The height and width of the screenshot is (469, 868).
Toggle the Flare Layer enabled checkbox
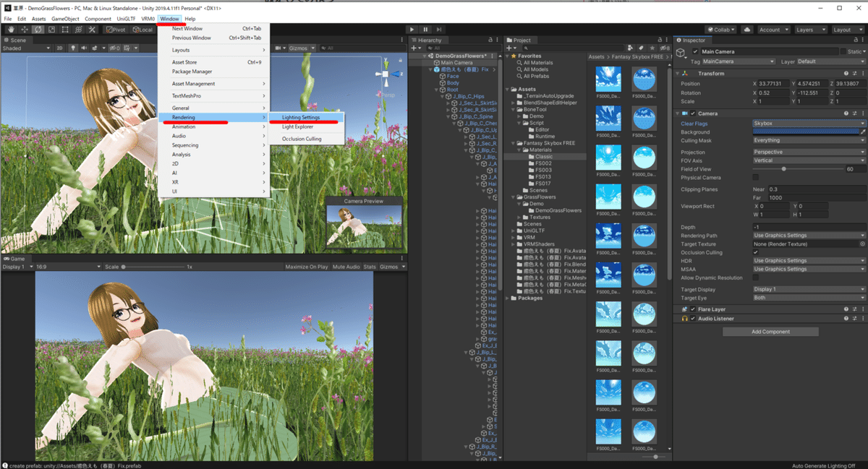(692, 309)
